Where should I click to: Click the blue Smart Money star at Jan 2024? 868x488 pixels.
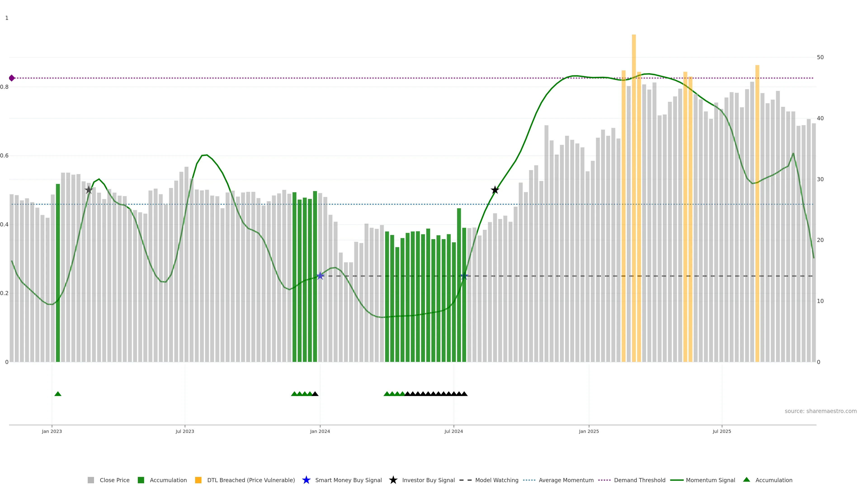320,276
